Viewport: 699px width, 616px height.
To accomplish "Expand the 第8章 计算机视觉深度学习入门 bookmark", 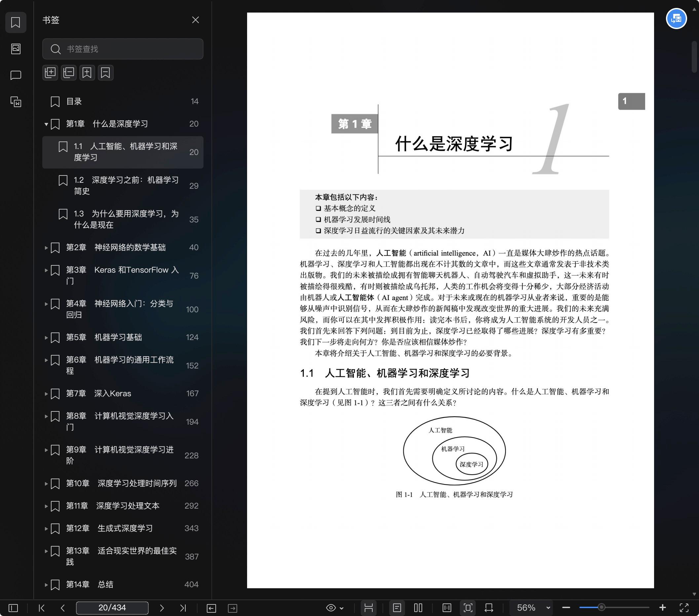I will pyautogui.click(x=46, y=416).
